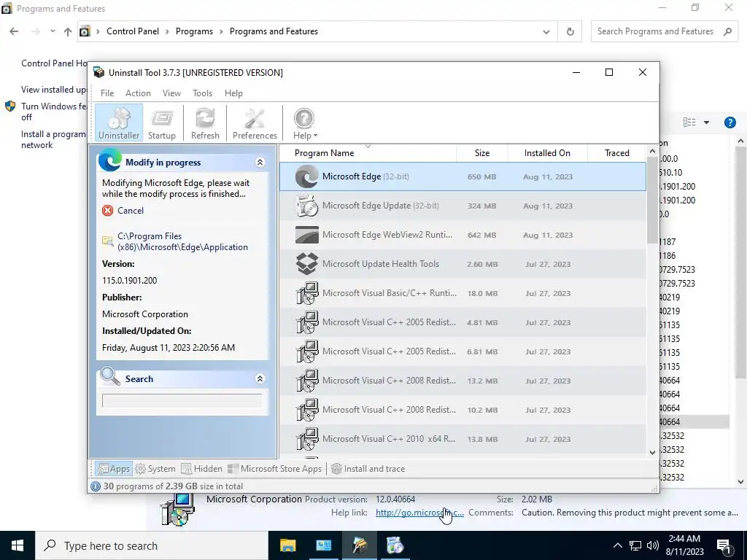The image size is (747, 560).
Task: Click the program list scrollbar thumb
Action: (x=653, y=200)
